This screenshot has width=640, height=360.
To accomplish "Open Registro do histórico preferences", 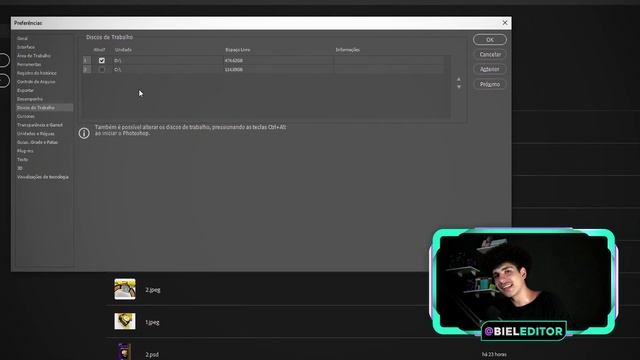I will (37, 73).
